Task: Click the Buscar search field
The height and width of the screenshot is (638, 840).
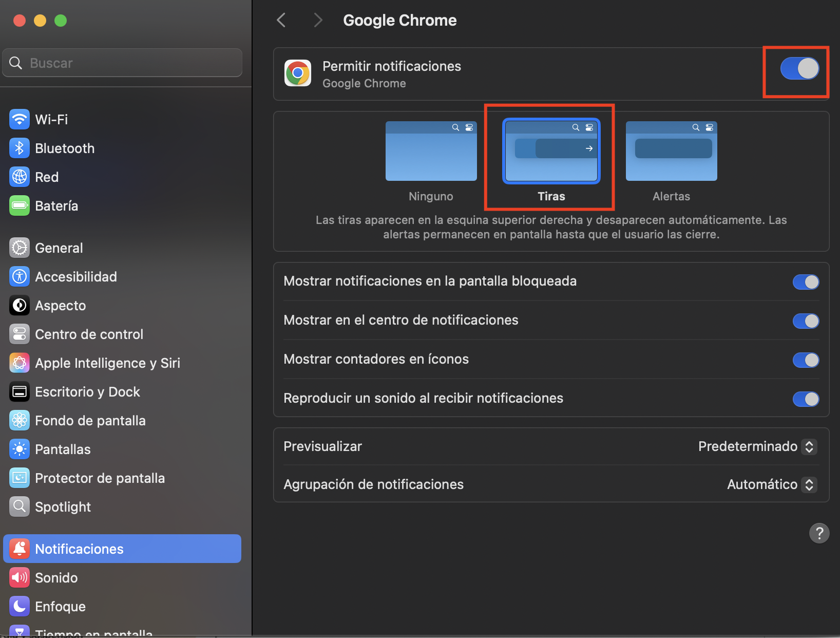Action: [x=128, y=63]
